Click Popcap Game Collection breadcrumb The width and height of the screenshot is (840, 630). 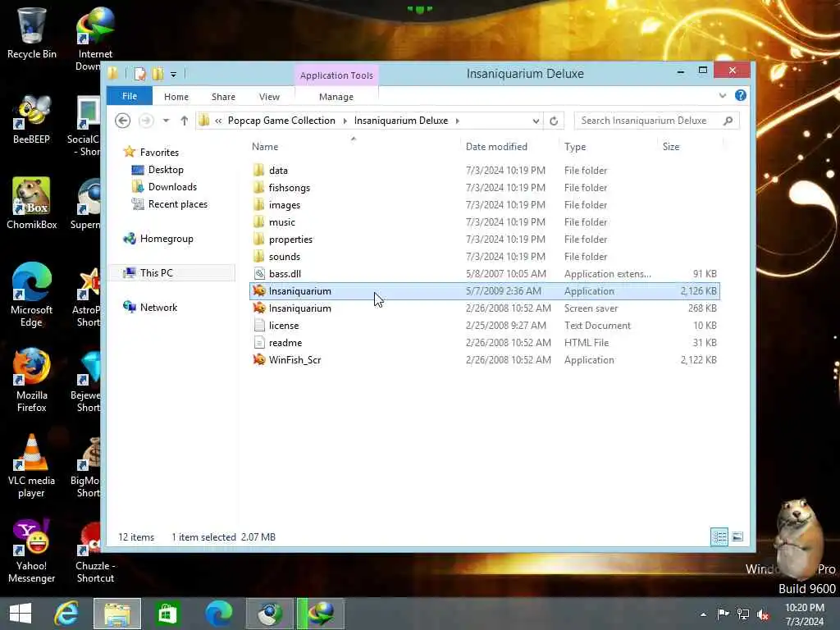(281, 121)
